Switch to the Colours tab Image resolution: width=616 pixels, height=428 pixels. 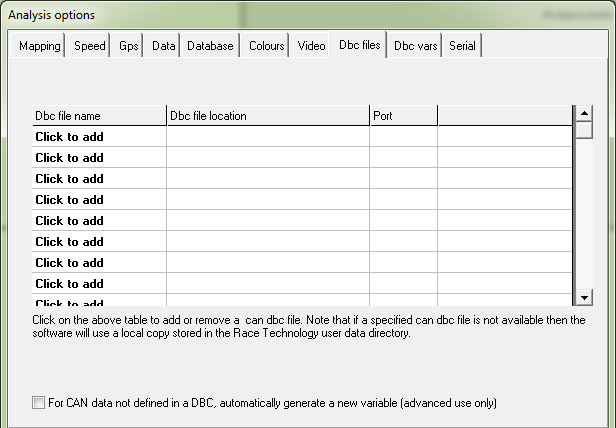pyautogui.click(x=266, y=46)
